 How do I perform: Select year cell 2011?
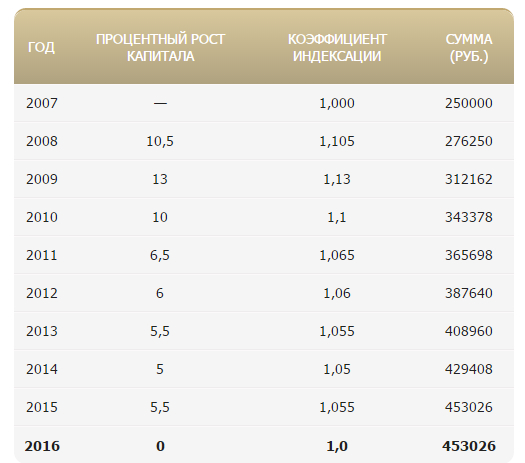pyautogui.click(x=42, y=255)
